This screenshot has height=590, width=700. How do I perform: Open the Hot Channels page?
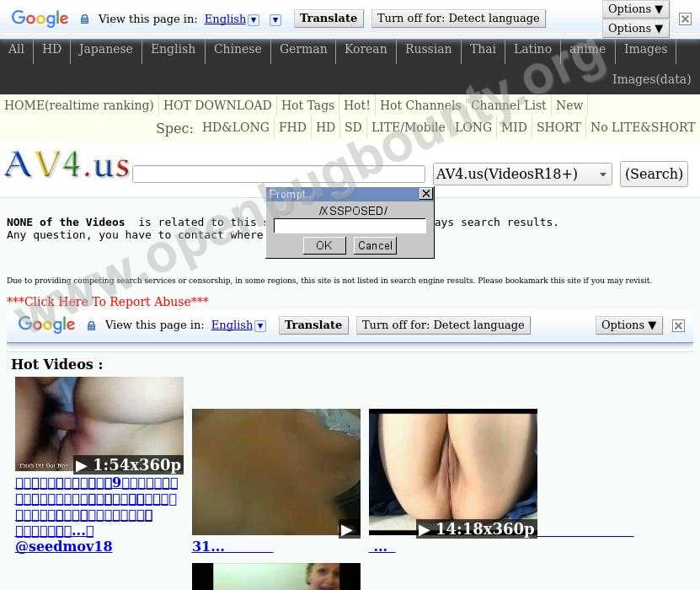point(420,105)
